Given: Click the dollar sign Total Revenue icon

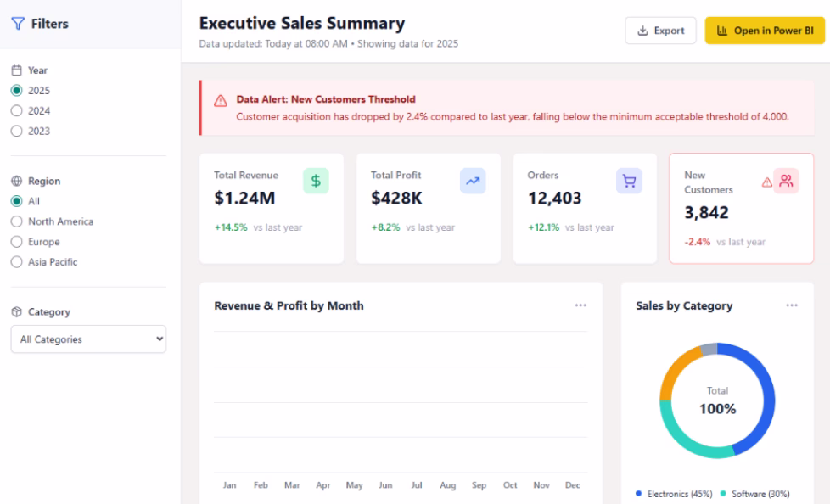Looking at the screenshot, I should click(x=316, y=181).
